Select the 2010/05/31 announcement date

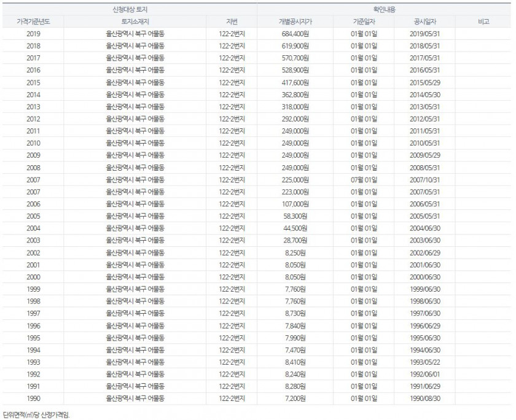[425, 144]
